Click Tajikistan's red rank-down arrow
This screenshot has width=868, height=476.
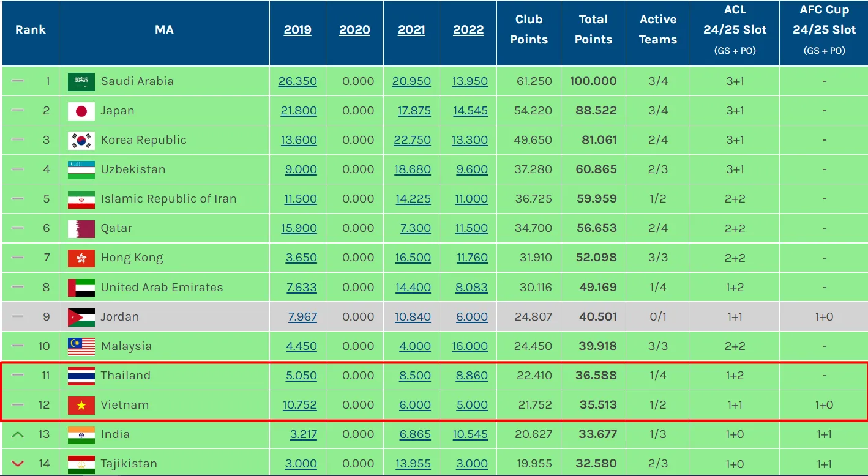tap(18, 464)
